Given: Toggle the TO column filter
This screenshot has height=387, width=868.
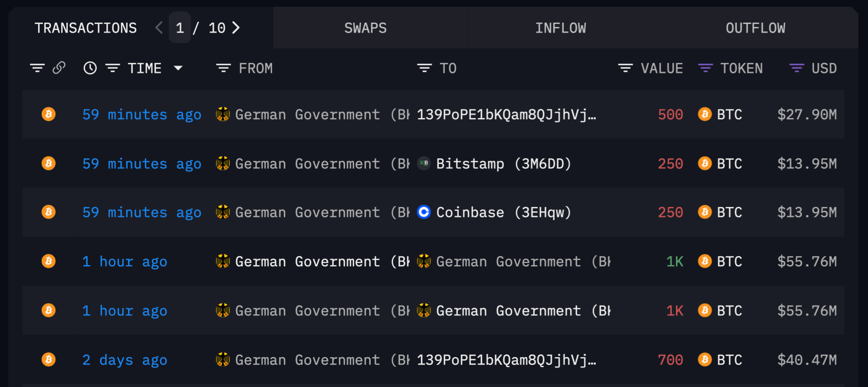Looking at the screenshot, I should point(424,68).
